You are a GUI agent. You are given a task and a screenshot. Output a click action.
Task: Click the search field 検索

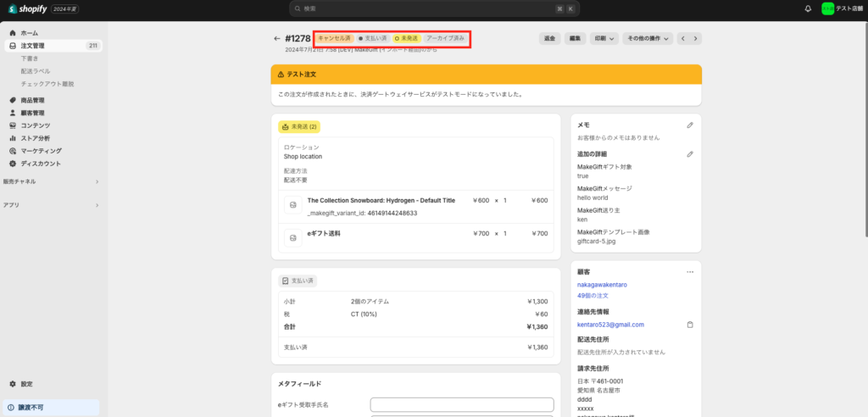434,8
